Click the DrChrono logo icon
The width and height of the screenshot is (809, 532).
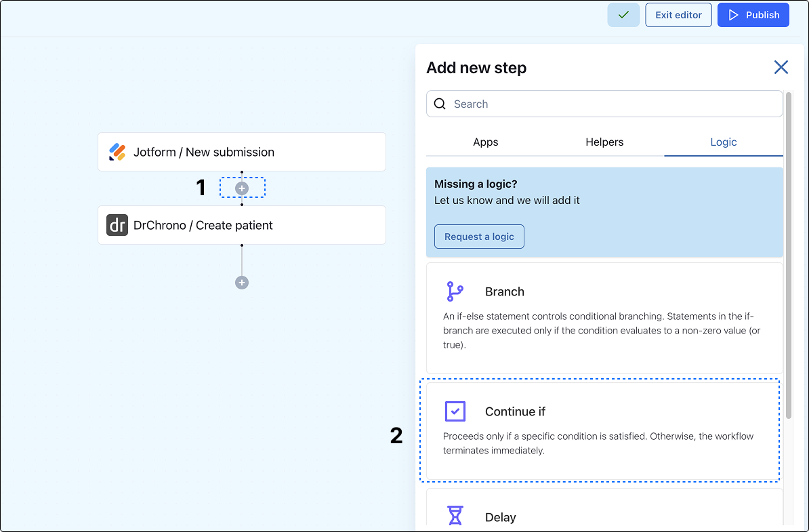click(x=117, y=225)
